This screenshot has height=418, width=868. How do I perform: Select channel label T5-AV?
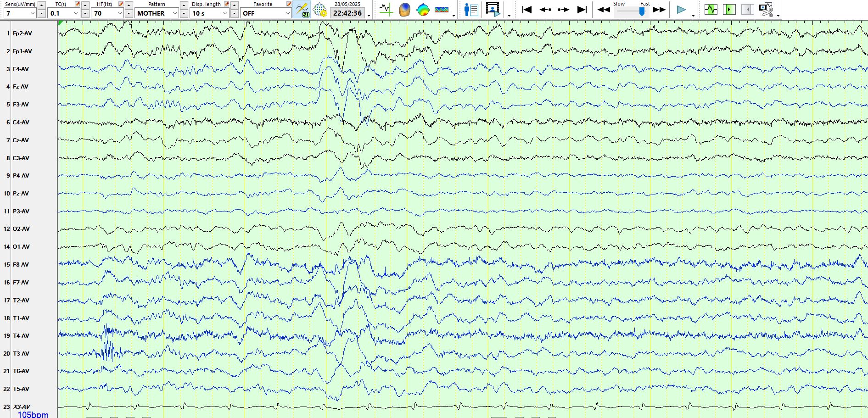click(21, 389)
